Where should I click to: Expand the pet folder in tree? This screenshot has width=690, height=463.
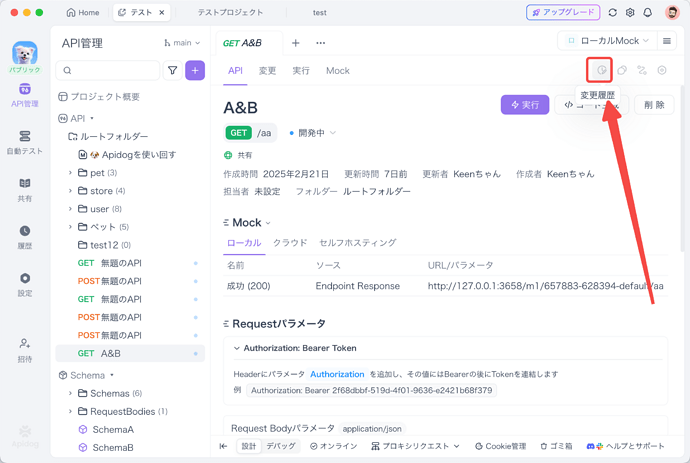click(71, 173)
